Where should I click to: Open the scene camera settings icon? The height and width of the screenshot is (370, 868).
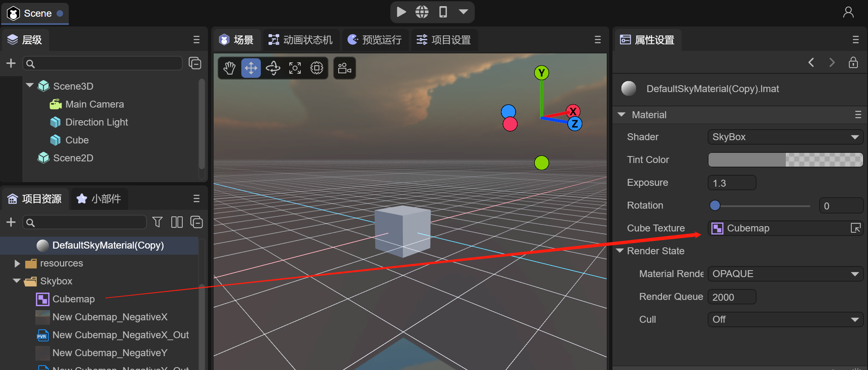tap(344, 68)
